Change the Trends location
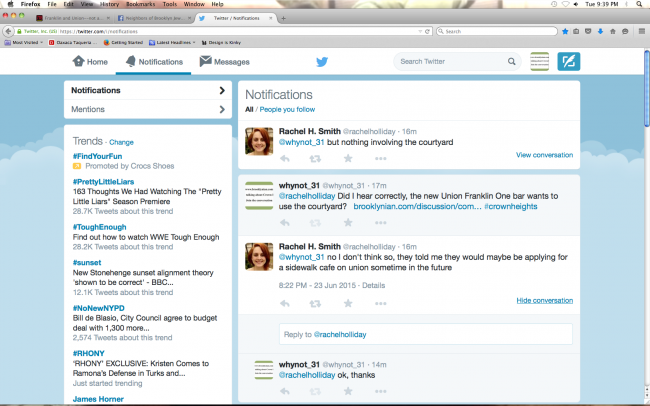 121,142
